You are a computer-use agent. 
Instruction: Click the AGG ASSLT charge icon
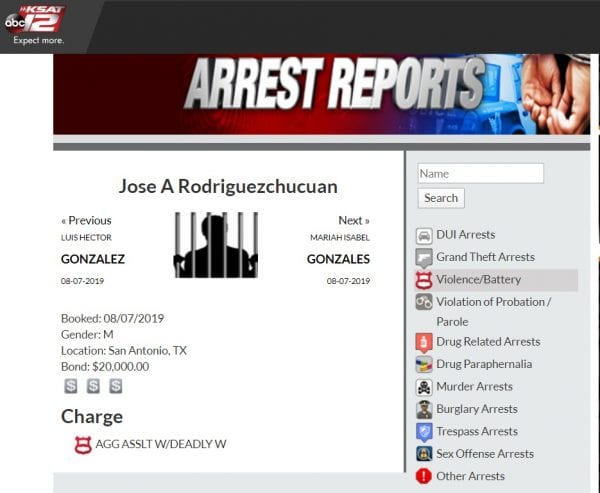coord(83,444)
